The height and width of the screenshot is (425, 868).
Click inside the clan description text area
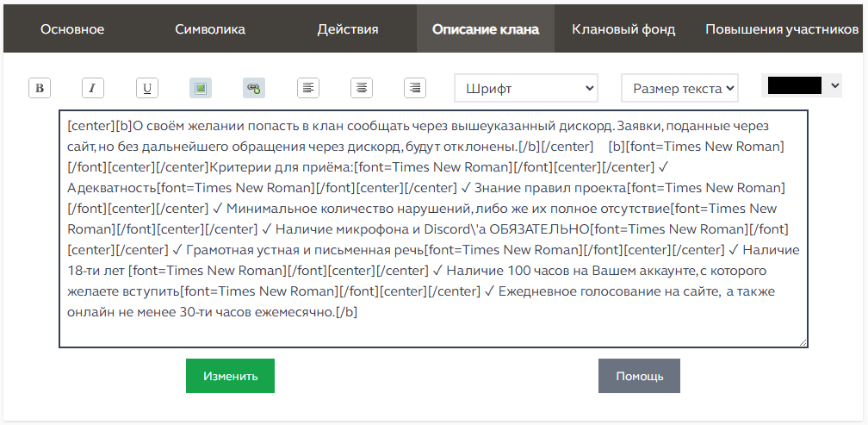(x=433, y=228)
